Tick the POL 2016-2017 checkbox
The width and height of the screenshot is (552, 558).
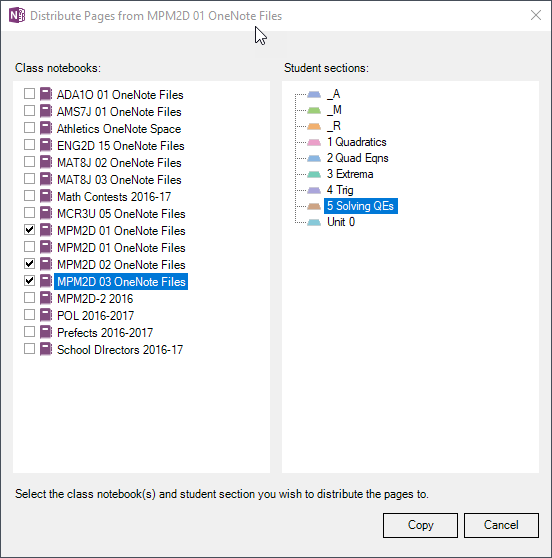click(30, 315)
